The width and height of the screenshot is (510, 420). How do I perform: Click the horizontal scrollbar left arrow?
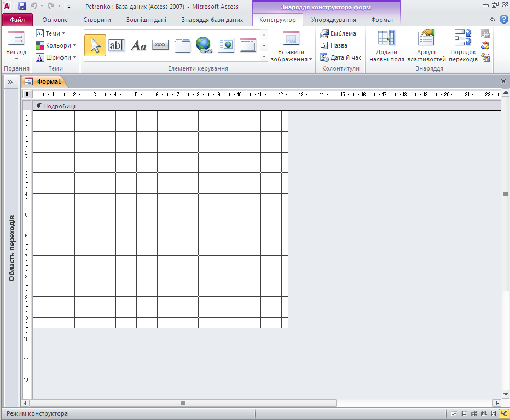pos(25,403)
